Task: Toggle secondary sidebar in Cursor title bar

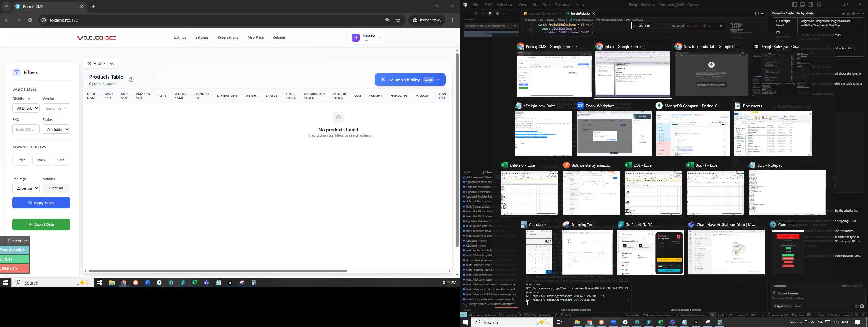Action: [x=811, y=4]
